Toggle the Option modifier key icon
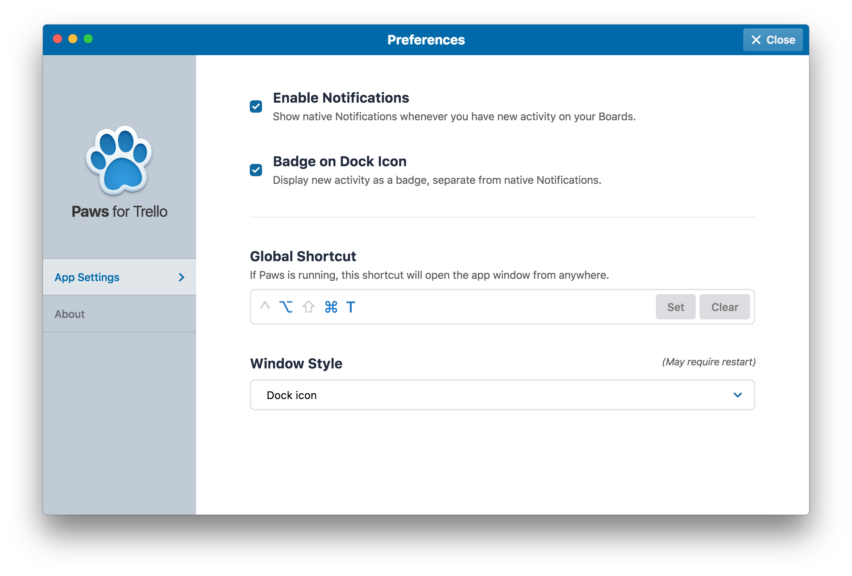The height and width of the screenshot is (576, 852). [x=286, y=307]
